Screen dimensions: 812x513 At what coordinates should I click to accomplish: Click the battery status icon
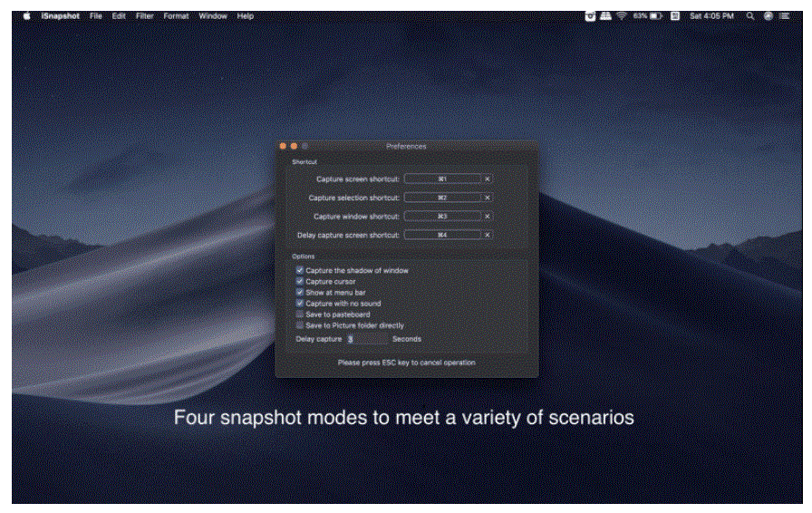point(656,16)
